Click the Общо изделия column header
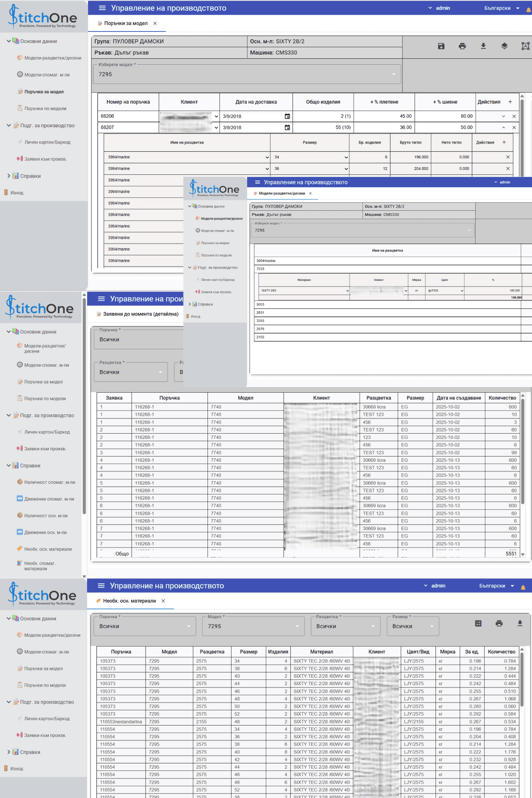 point(323,102)
